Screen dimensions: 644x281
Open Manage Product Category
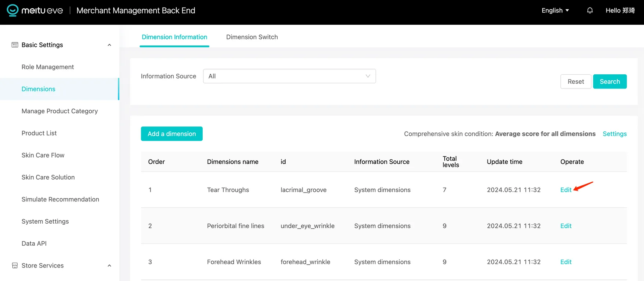pyautogui.click(x=60, y=111)
